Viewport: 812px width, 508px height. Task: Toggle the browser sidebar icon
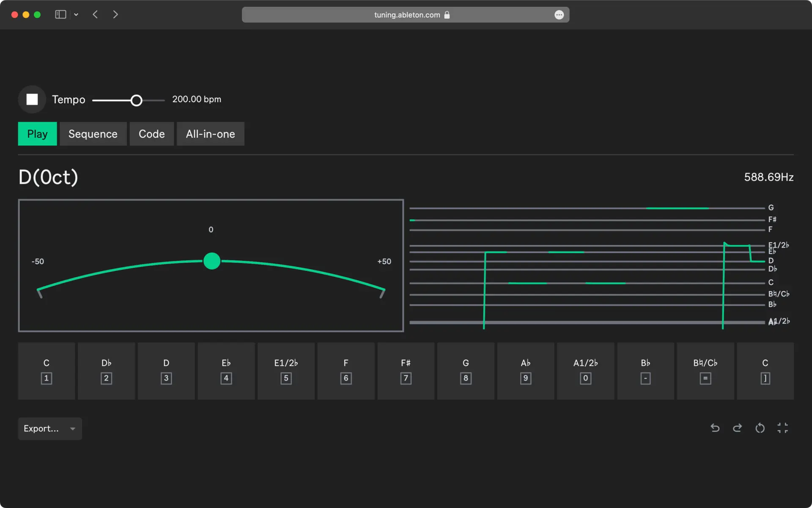click(x=60, y=14)
